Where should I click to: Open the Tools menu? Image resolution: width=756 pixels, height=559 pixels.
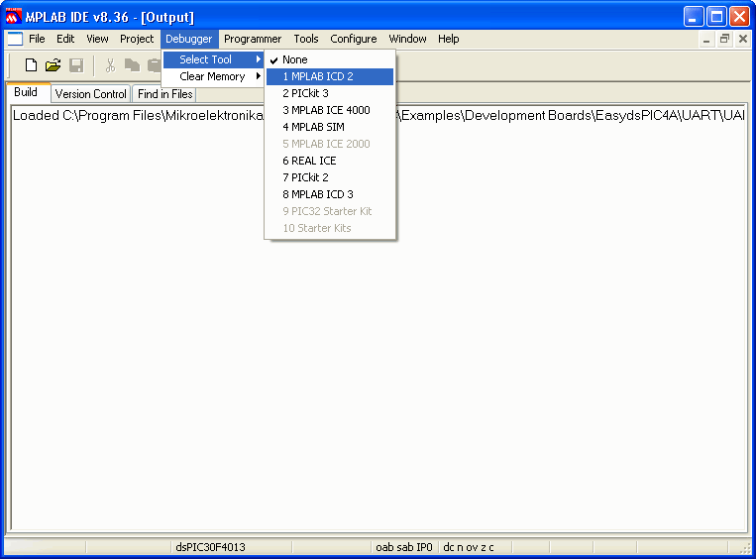click(306, 39)
